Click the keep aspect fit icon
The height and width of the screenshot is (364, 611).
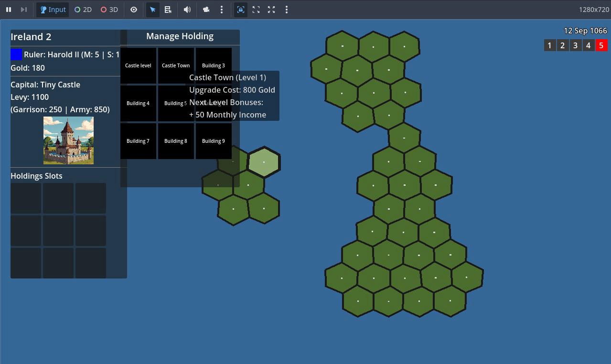coord(256,10)
